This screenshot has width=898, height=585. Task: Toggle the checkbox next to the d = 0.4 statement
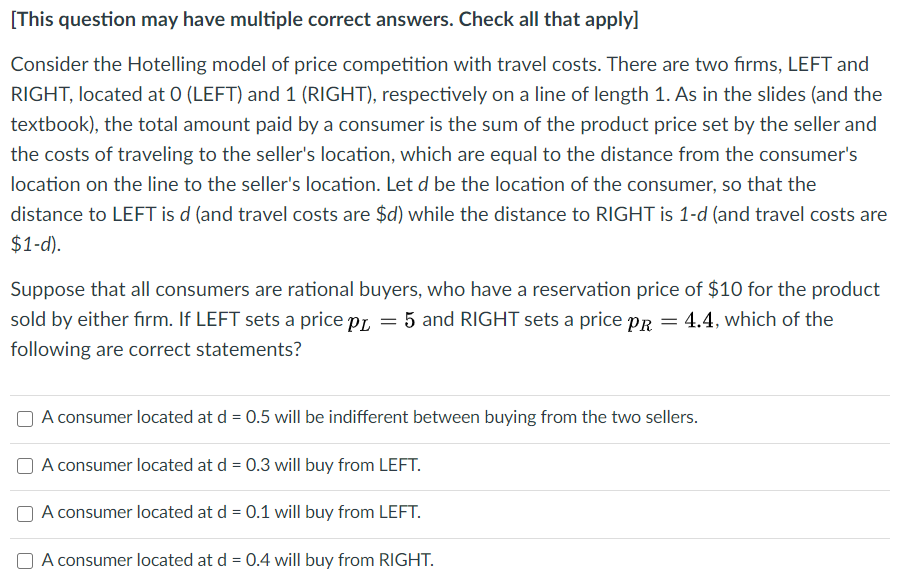[x=24, y=560]
